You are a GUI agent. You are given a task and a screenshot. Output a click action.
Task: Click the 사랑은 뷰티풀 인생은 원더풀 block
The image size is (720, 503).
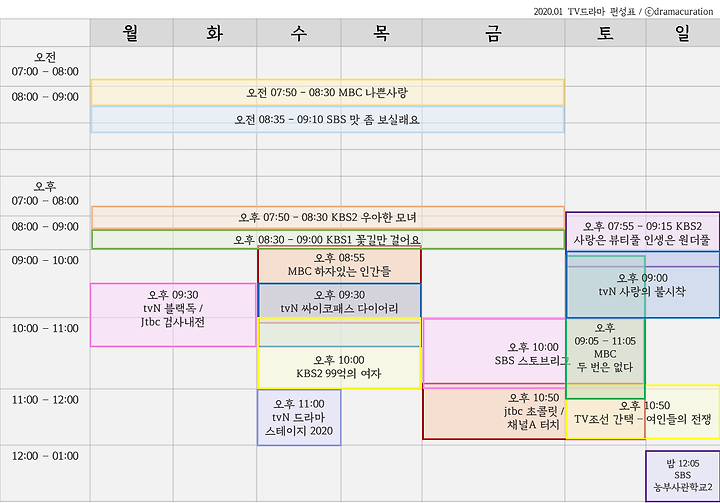coord(642,233)
